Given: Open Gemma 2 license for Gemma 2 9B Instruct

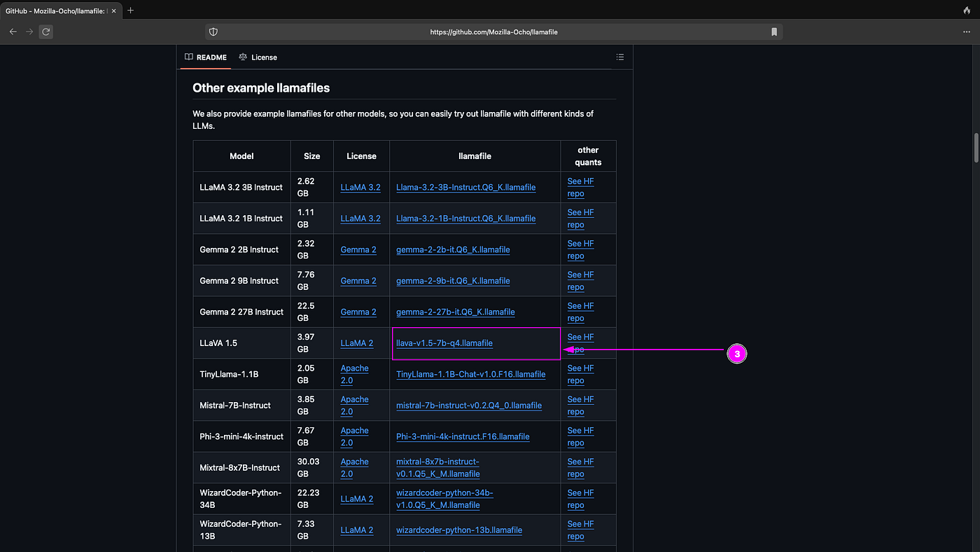Looking at the screenshot, I should click(358, 281).
